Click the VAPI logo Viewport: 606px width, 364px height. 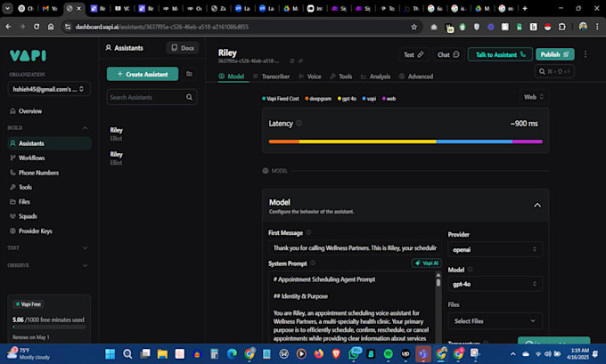[x=27, y=53]
